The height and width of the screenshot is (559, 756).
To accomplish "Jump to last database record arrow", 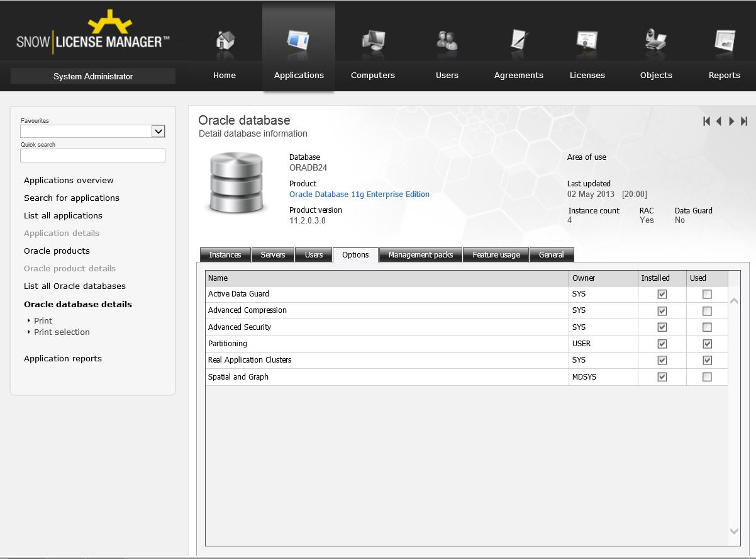I will pyautogui.click(x=744, y=121).
